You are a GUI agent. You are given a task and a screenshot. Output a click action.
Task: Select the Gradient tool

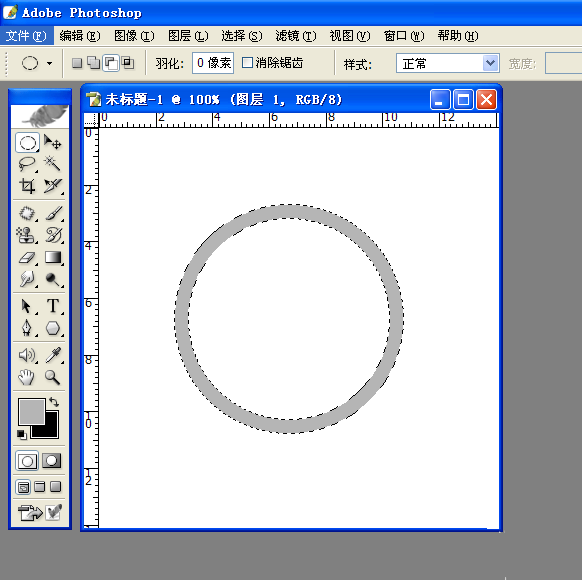point(53,257)
